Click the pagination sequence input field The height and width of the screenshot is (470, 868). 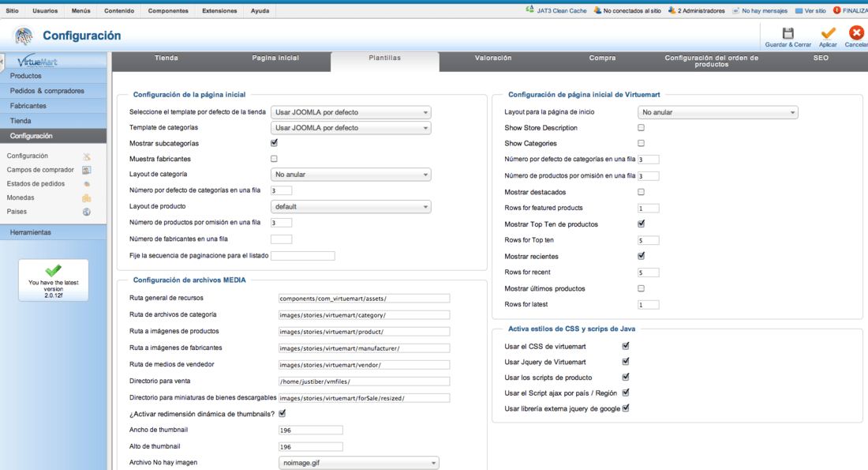pos(303,256)
